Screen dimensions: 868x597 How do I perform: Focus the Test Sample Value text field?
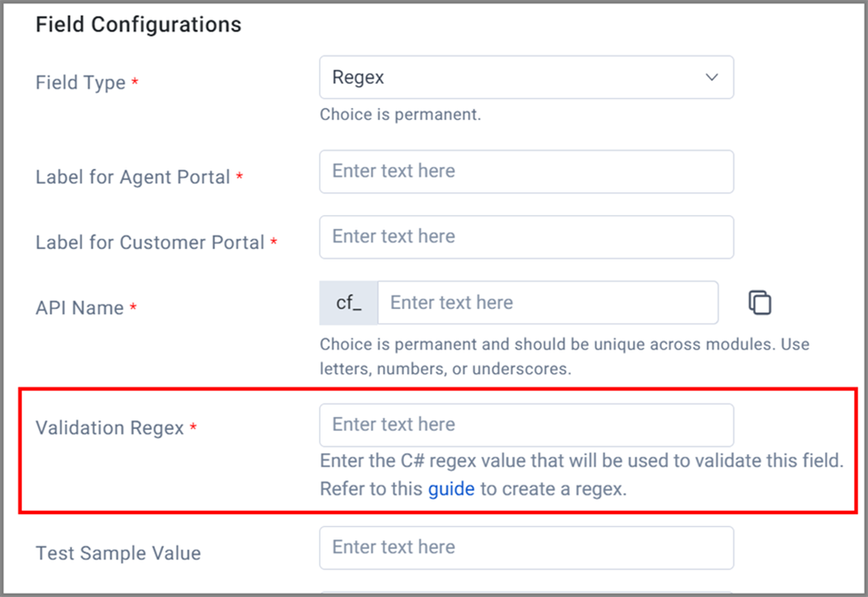pos(526,548)
